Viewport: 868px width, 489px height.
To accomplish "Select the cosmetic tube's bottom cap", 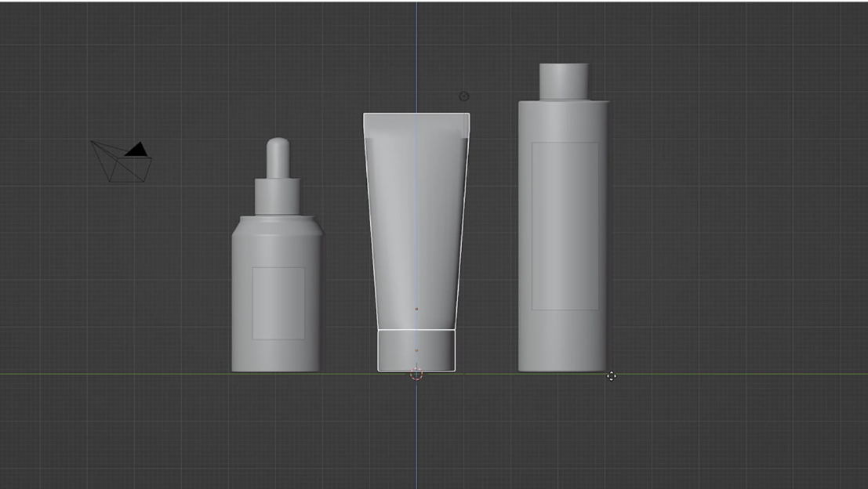I will pos(416,351).
